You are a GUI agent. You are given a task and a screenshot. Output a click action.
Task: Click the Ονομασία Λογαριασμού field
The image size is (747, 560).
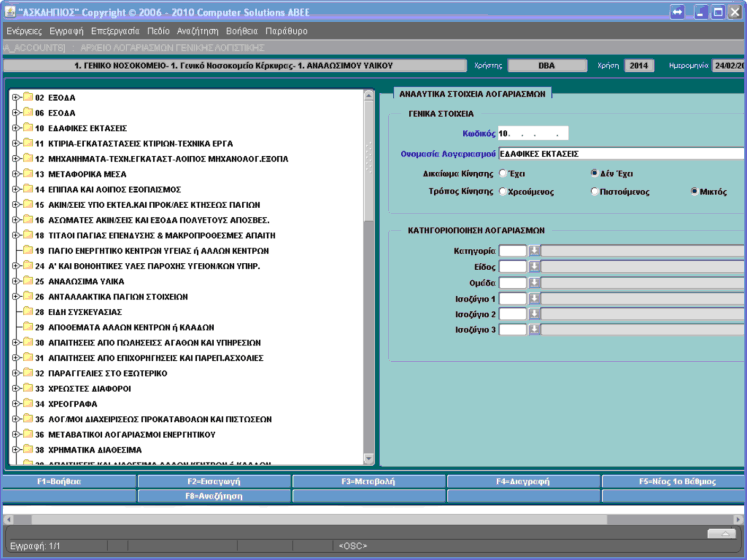(x=621, y=154)
